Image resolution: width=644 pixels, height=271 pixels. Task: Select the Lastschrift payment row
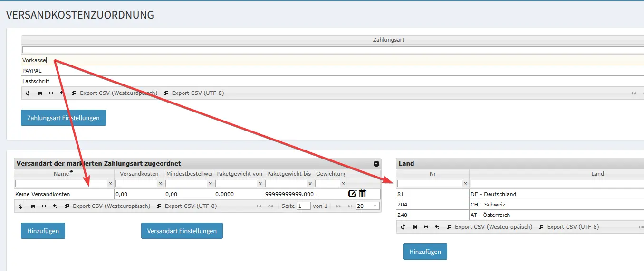coord(332,81)
